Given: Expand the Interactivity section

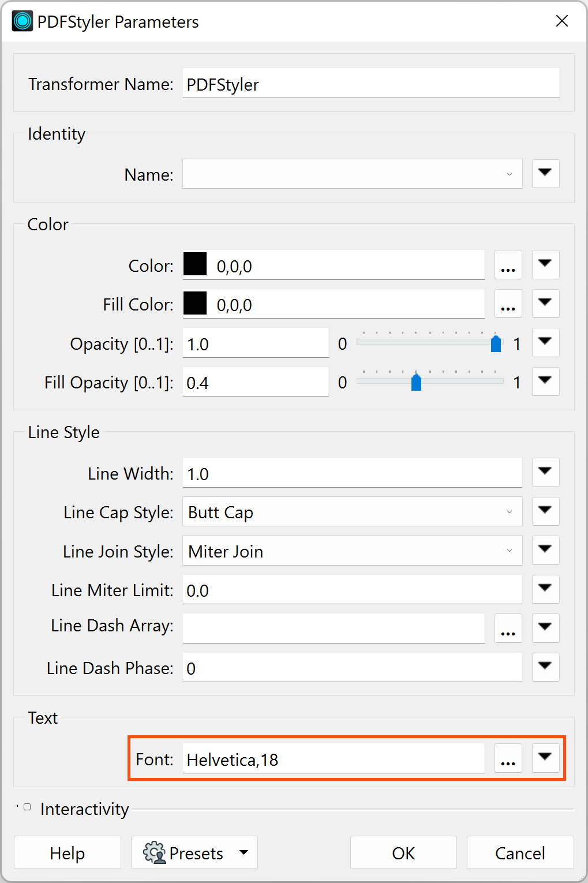Looking at the screenshot, I should [x=27, y=807].
